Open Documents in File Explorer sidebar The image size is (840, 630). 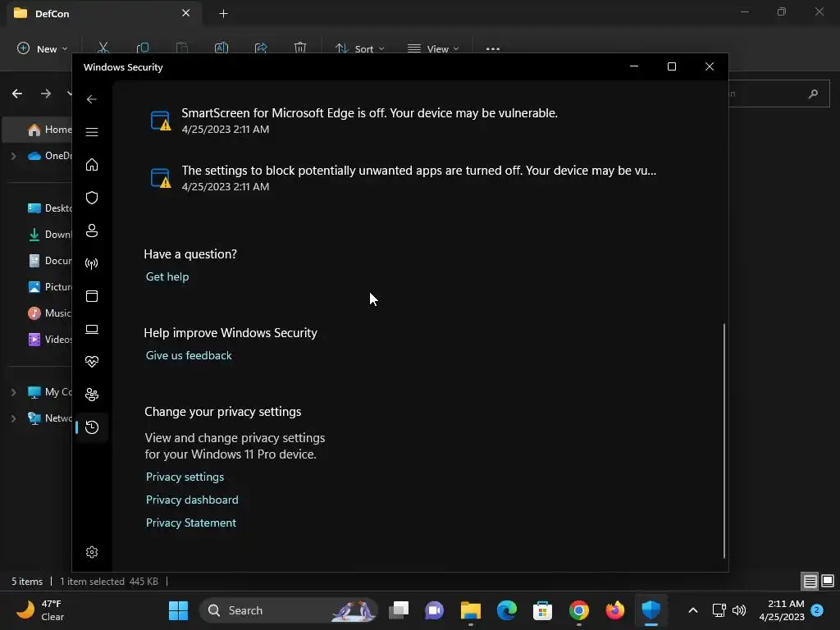[49, 260]
